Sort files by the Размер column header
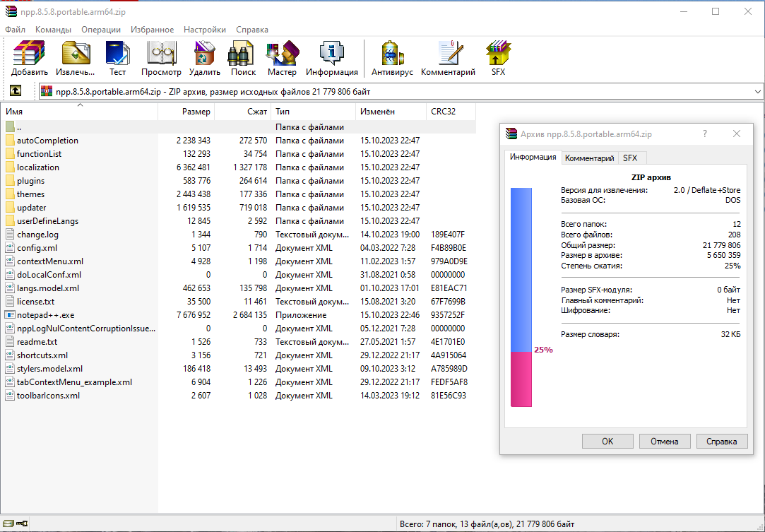Image resolution: width=765 pixels, height=532 pixels. click(186, 112)
